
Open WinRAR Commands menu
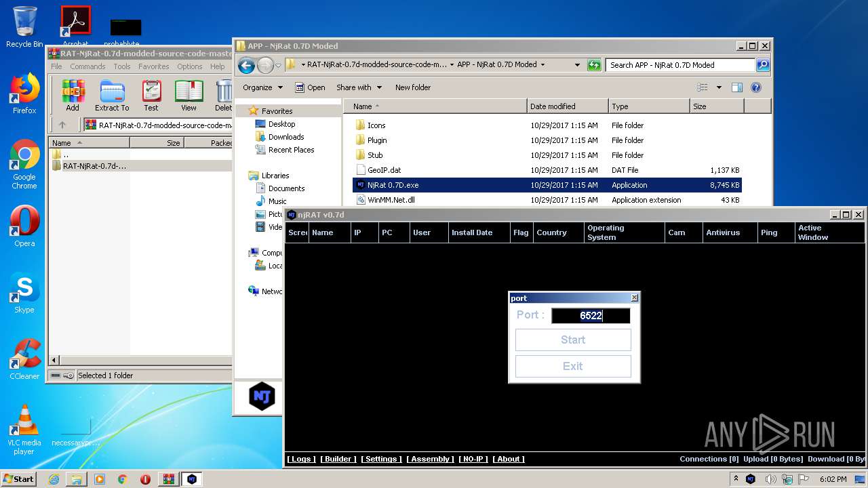click(x=87, y=66)
